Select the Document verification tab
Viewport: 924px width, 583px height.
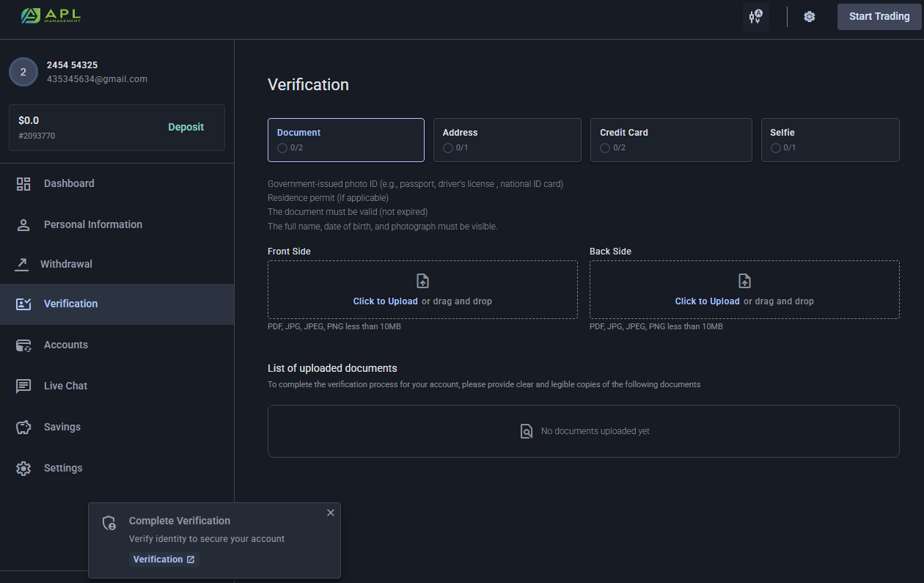pyautogui.click(x=345, y=139)
